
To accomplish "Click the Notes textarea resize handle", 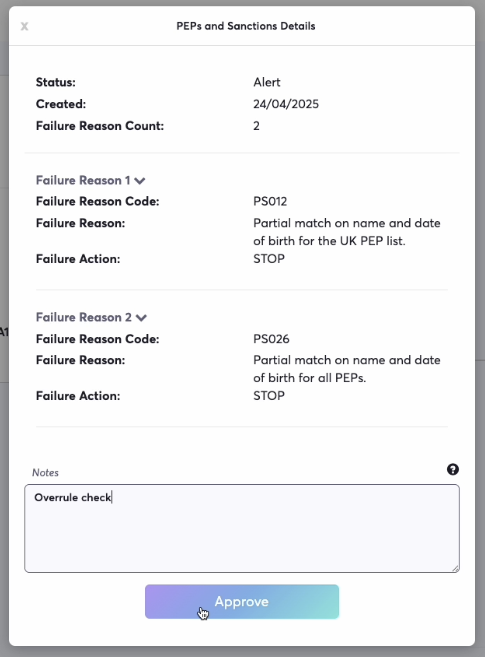I will [456, 569].
